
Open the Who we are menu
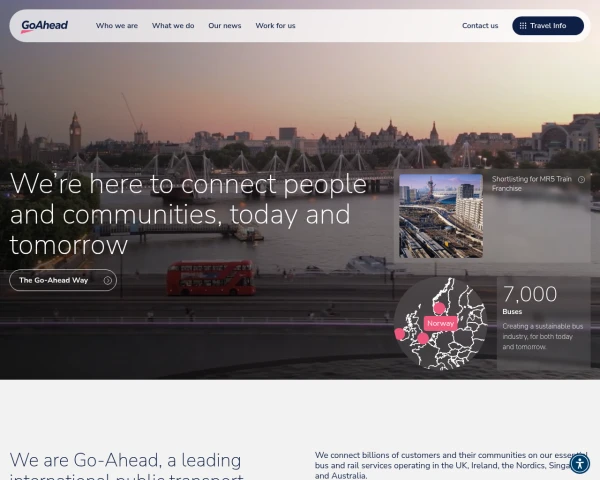click(117, 26)
